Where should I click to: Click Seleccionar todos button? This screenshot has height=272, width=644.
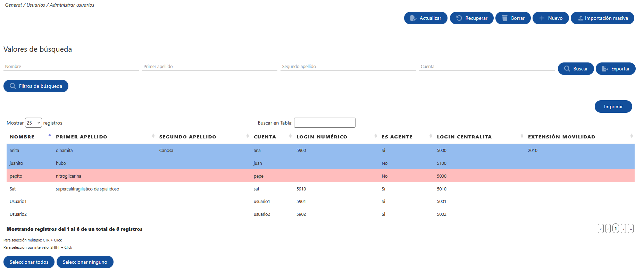click(29, 262)
